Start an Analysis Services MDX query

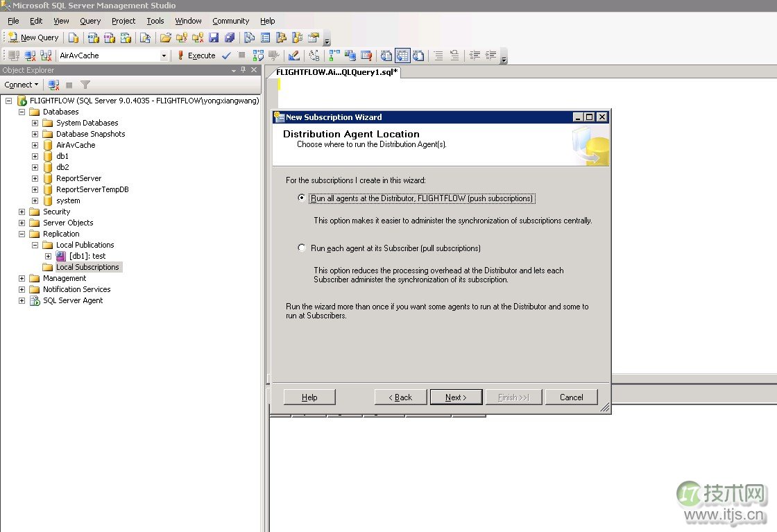tap(94, 37)
